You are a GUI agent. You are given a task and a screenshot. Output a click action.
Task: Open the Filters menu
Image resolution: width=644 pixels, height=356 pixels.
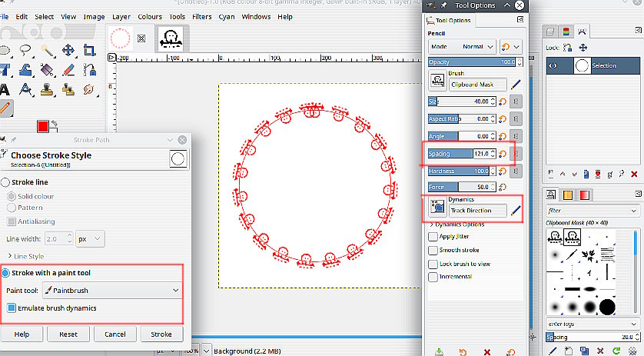tap(202, 16)
